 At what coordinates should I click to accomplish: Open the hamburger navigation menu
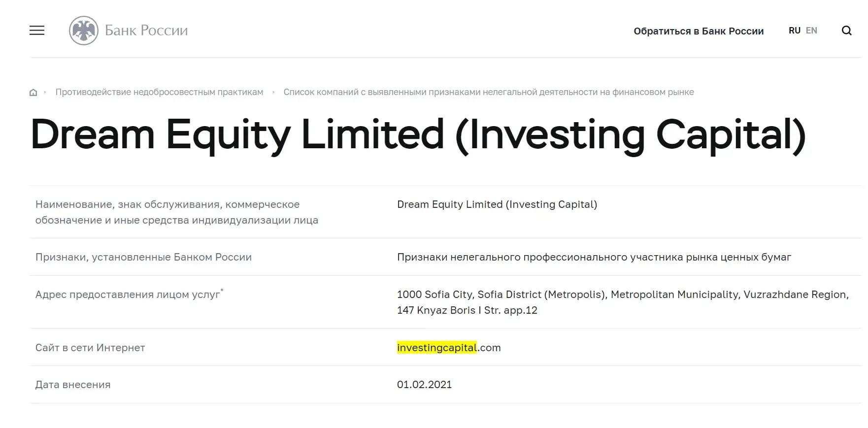(x=36, y=31)
